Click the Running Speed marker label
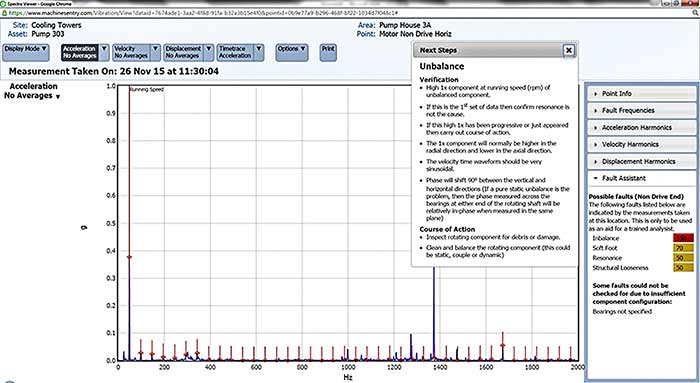Viewport: 700px width, 383px height. point(147,89)
